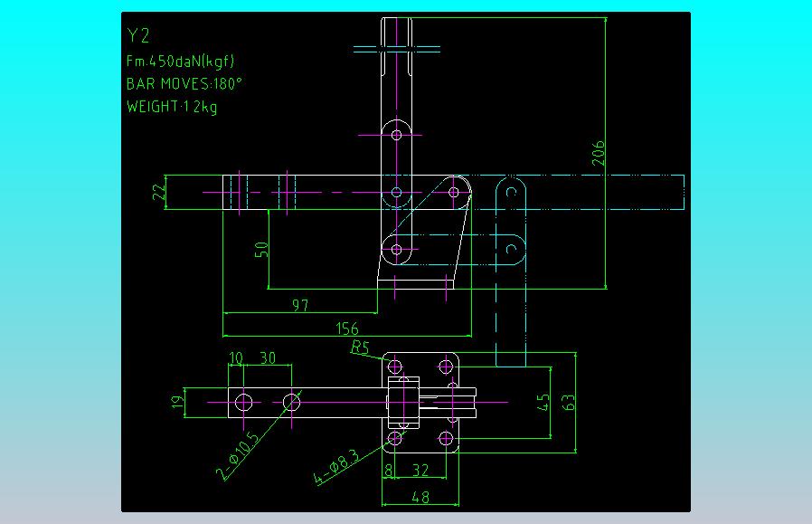This screenshot has height=524, width=812.
Task: Click the BAR MOVES:180° note
Action: (184, 84)
